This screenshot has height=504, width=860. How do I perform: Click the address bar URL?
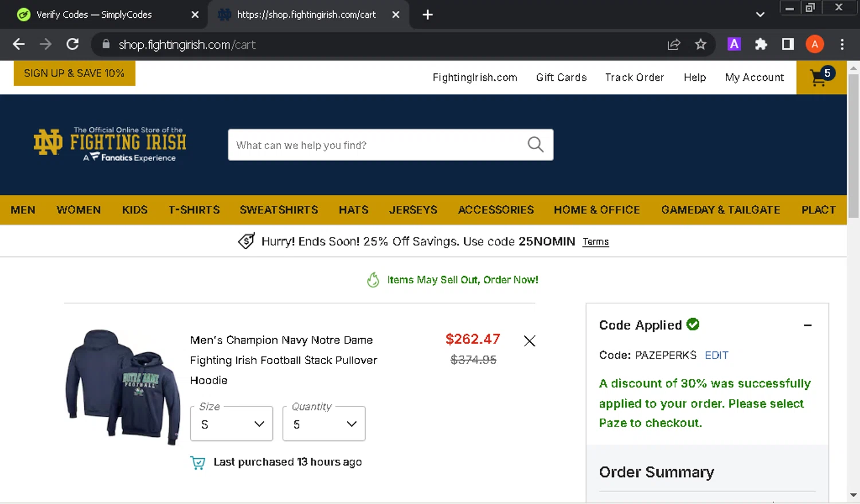(187, 44)
